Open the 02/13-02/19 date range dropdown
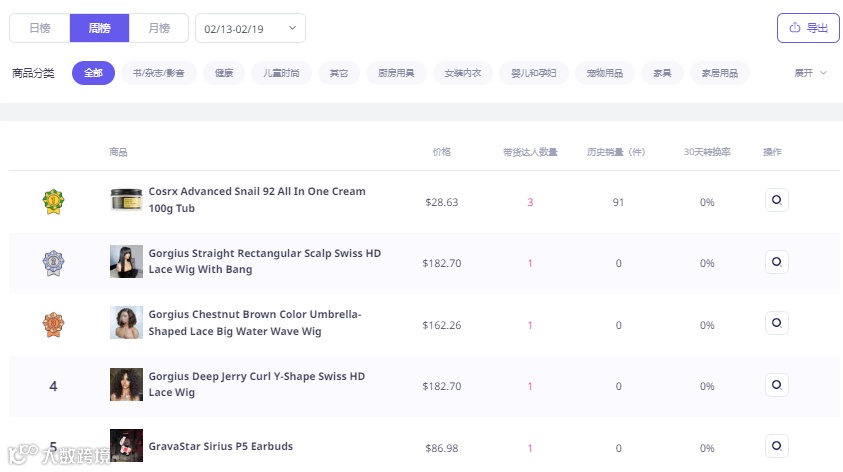This screenshot has height=472, width=843. tap(250, 28)
